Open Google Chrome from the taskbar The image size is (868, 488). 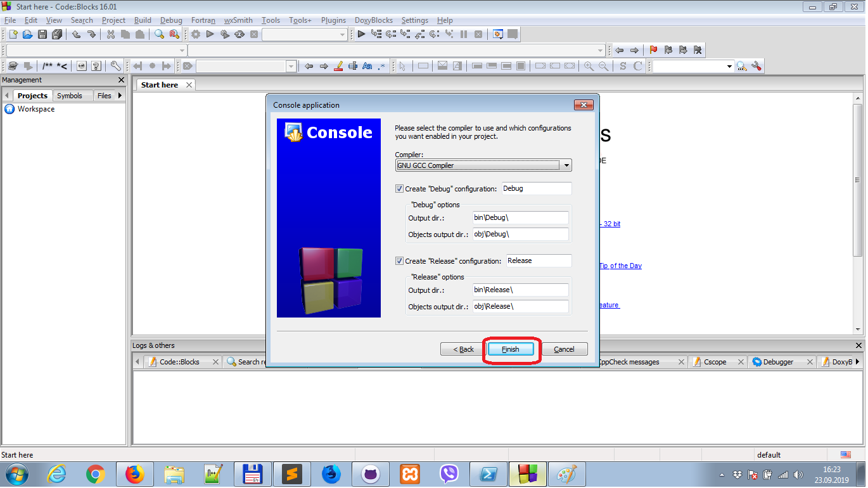(96, 474)
